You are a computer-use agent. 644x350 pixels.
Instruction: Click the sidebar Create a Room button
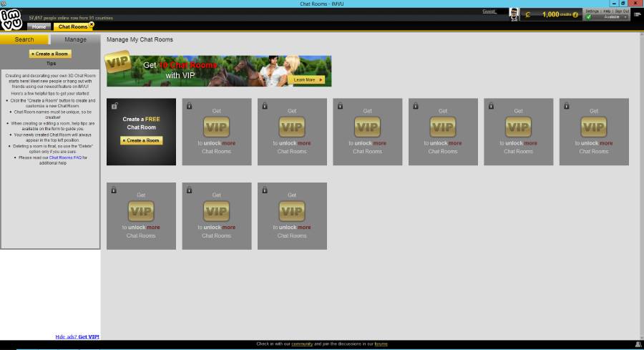[50, 54]
